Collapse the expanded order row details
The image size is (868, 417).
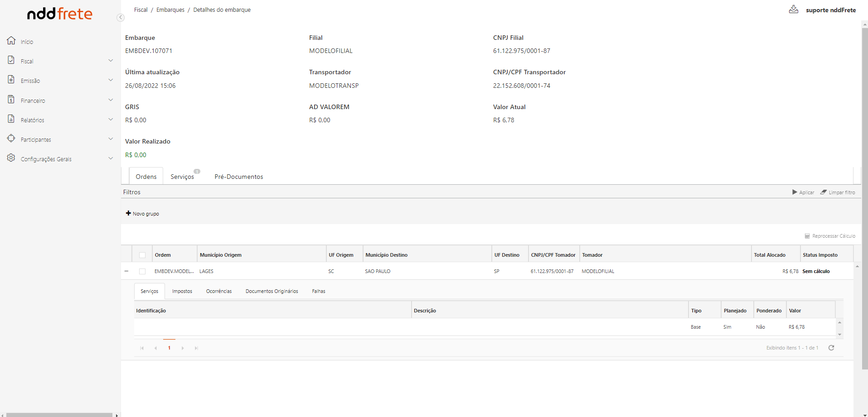click(126, 271)
